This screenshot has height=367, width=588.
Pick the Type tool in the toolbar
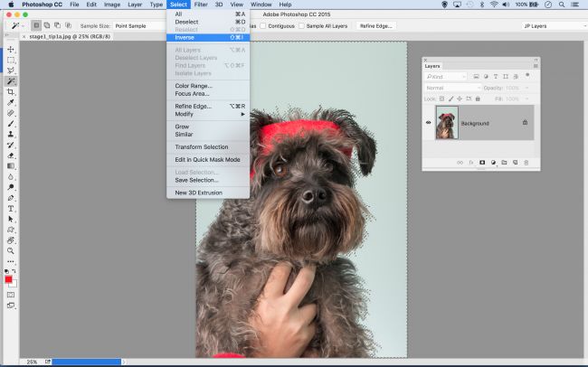pyautogui.click(x=11, y=208)
